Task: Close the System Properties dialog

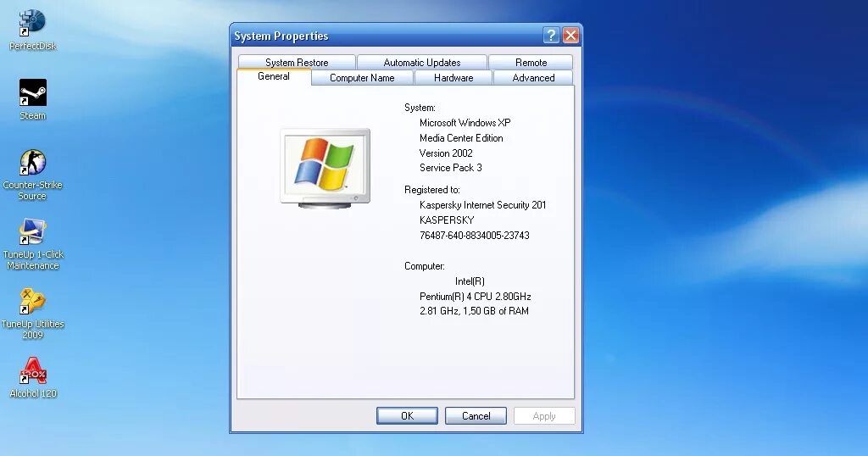Action: 570,36
